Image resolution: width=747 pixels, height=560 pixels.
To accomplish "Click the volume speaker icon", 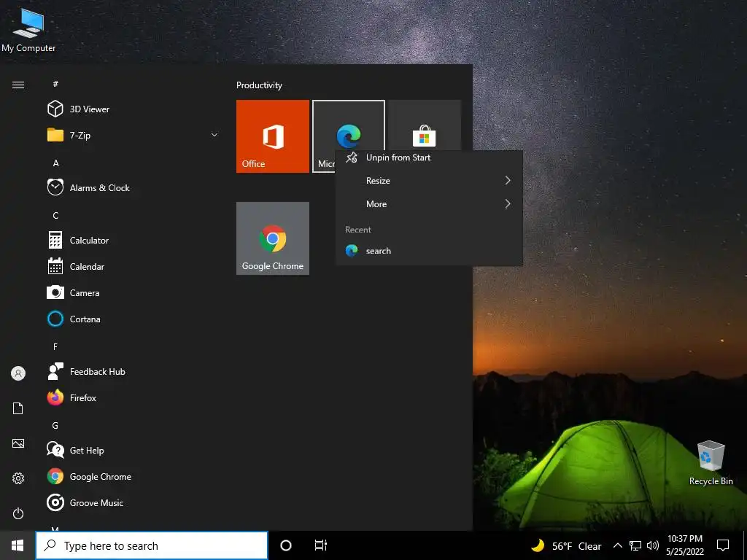I will coord(653,545).
